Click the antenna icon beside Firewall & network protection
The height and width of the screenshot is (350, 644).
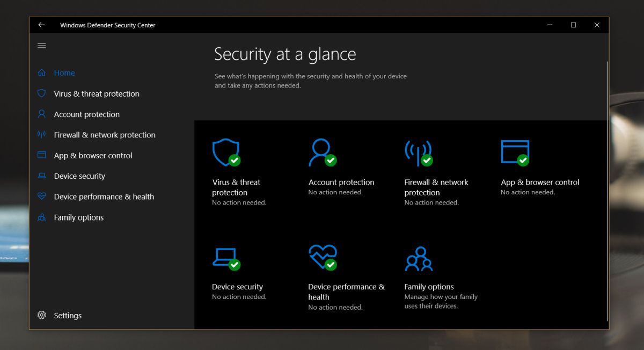41,135
